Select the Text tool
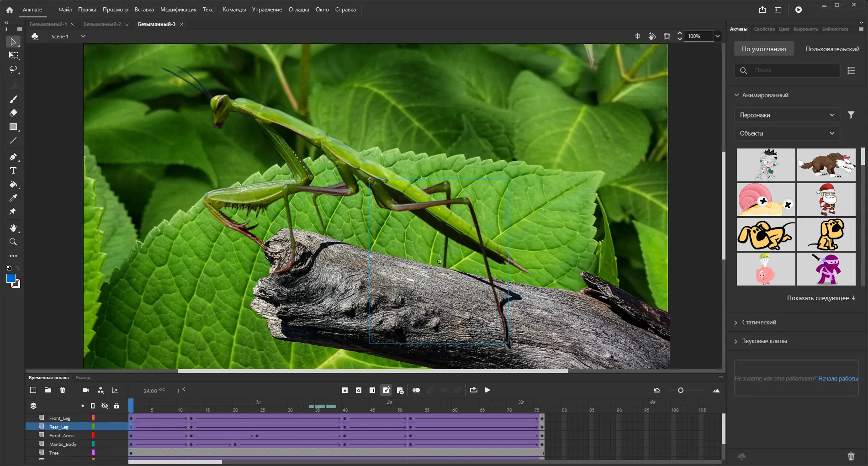 pos(13,170)
